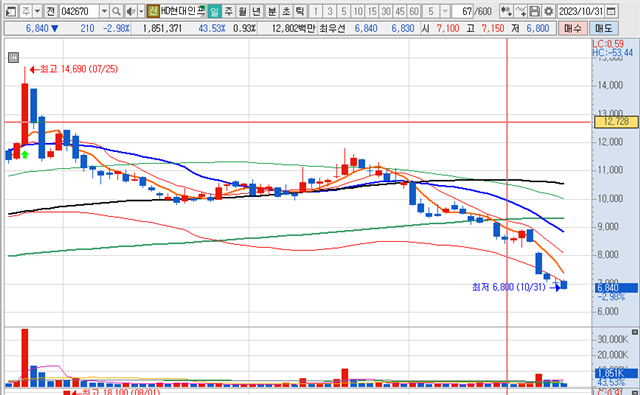Select interval 60 button
Screen dimensions: 640x395
click(414, 11)
